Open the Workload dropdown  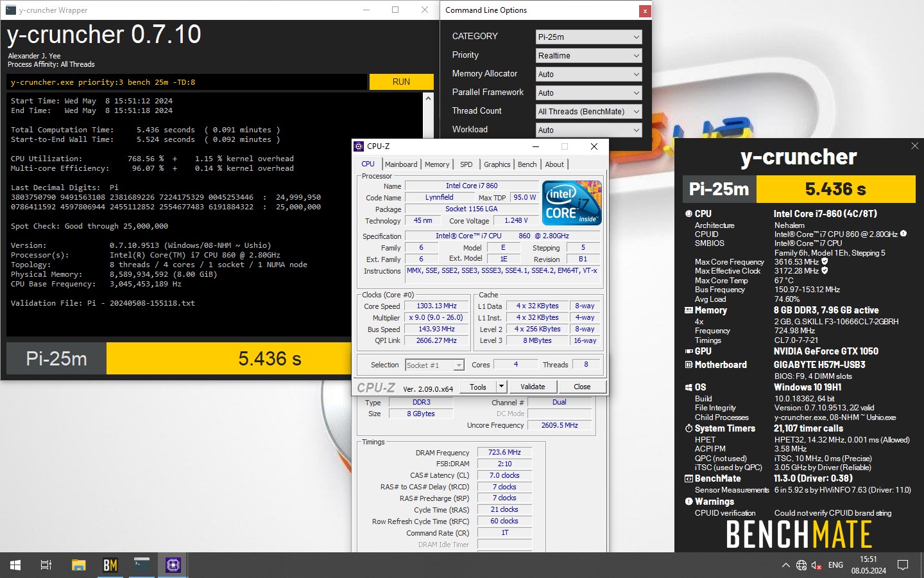pyautogui.click(x=588, y=130)
